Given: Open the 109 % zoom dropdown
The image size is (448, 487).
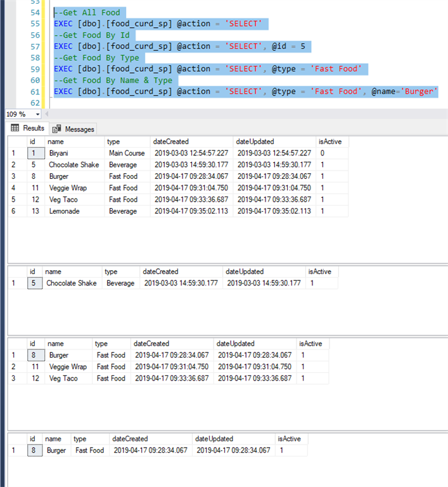Looking at the screenshot, I should [37, 114].
